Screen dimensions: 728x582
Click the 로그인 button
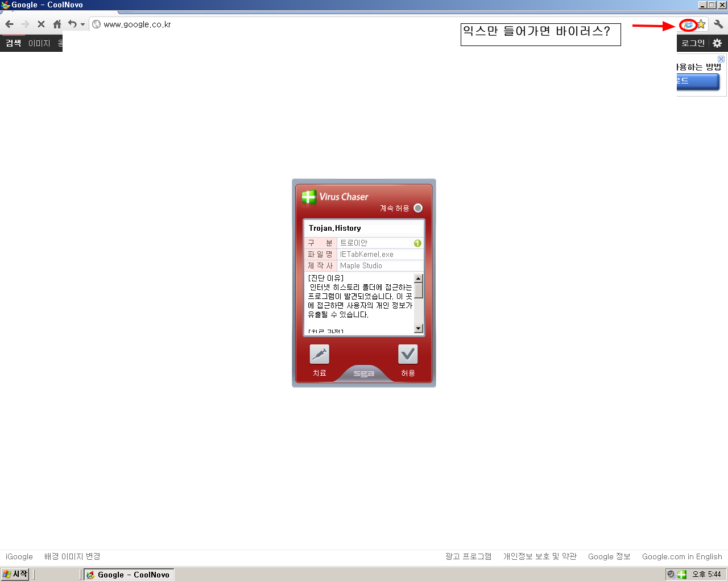click(x=693, y=43)
